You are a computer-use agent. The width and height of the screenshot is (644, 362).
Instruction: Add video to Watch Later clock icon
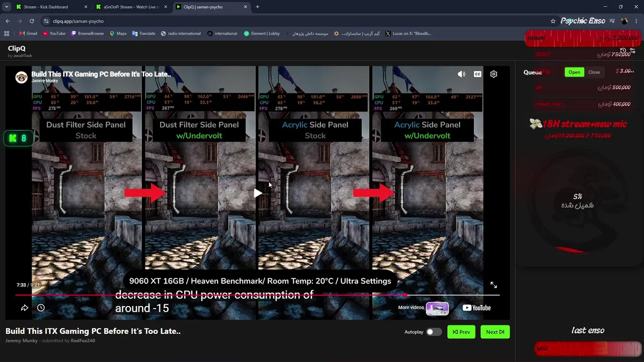click(x=41, y=308)
